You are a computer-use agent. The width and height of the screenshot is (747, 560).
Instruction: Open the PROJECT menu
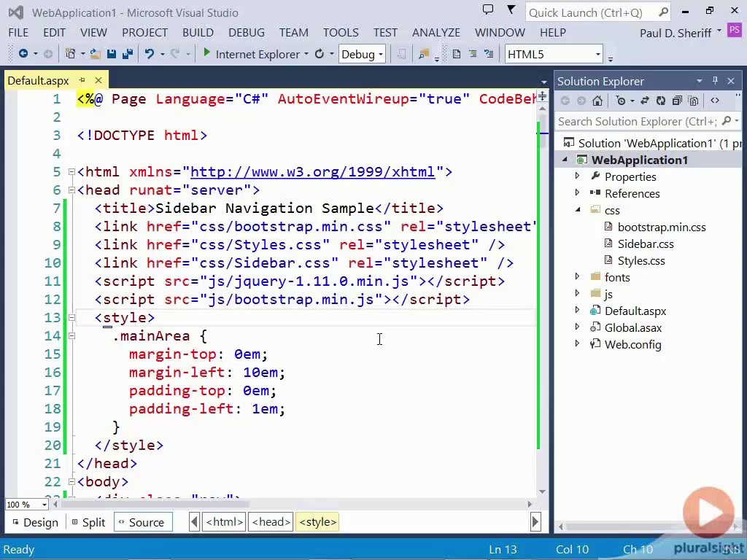(x=145, y=32)
